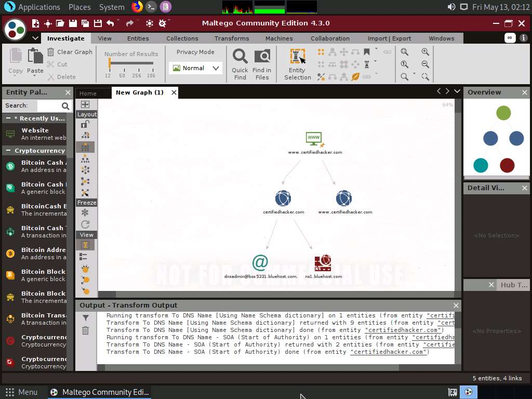Open the Import | Export ribbon tab
The width and height of the screenshot is (532, 399).
[389, 38]
